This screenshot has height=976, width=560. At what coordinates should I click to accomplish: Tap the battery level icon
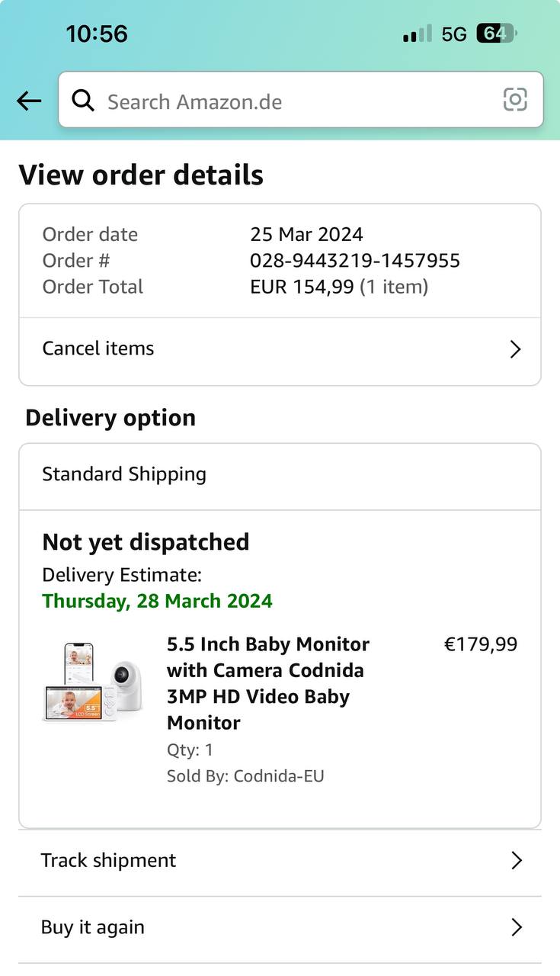pyautogui.click(x=496, y=34)
